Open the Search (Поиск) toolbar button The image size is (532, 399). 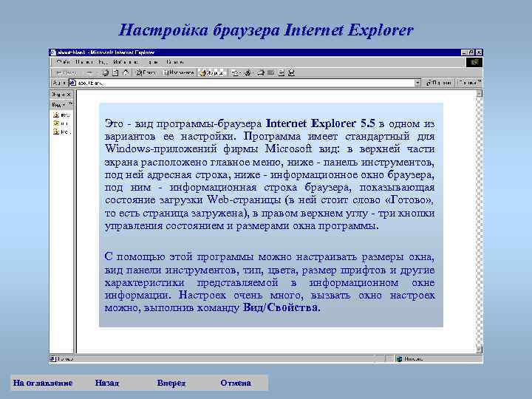(146, 72)
